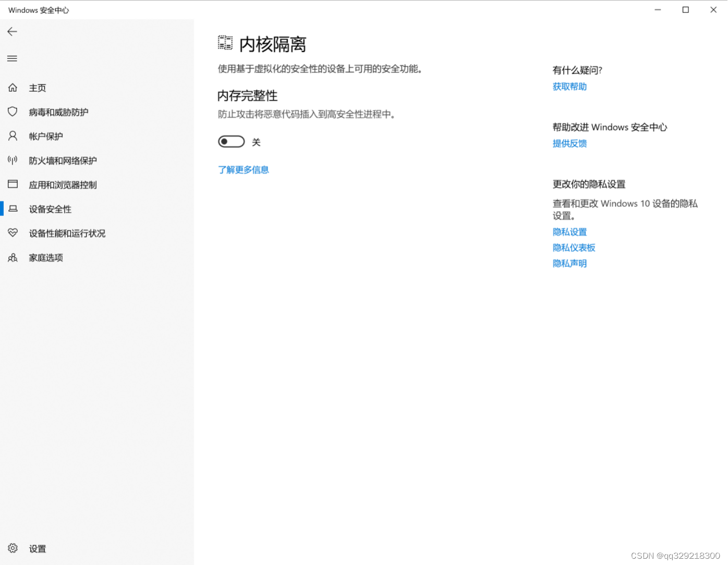Screen dimensions: 728x565
Task: Click the 帮助改进 Windows 安全中心 heading
Action: (610, 127)
